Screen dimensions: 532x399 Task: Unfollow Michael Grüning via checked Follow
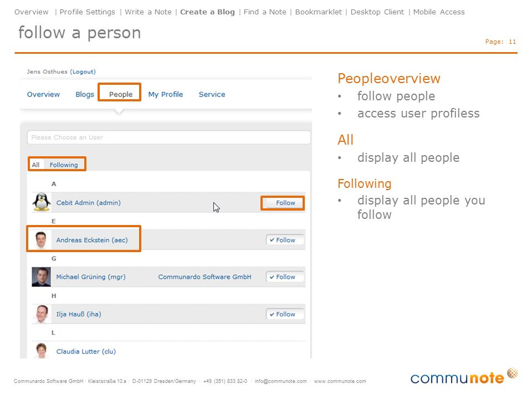click(284, 277)
